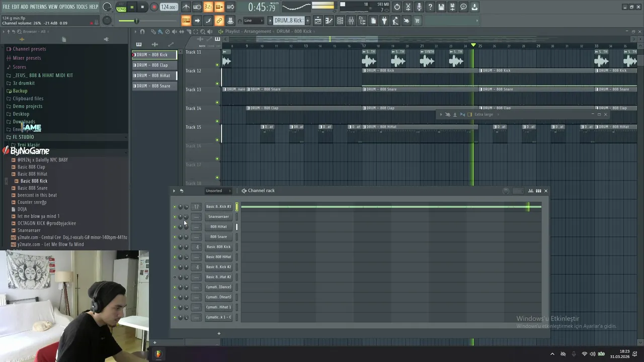Mute the 808 HiHat channel
The height and width of the screenshot is (362, 644).
175,227
